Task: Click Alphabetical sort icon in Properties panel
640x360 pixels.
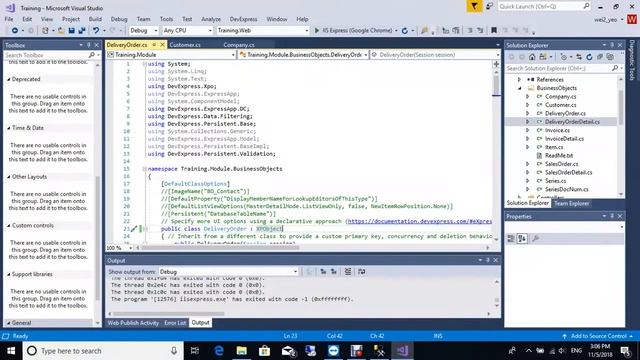Action: [522, 239]
